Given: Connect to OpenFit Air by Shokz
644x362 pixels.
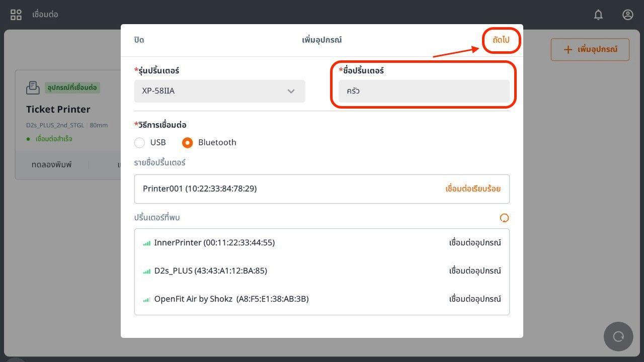Looking at the screenshot, I should click(x=474, y=299).
